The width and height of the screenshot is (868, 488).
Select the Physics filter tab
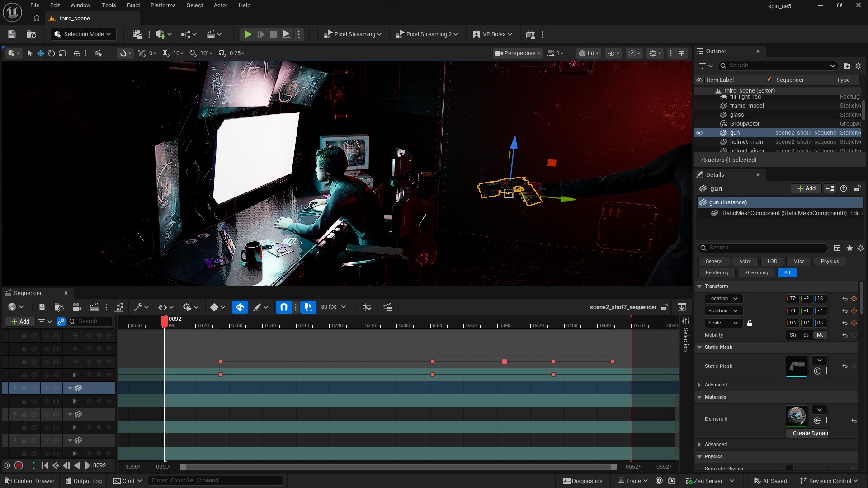[x=830, y=262]
